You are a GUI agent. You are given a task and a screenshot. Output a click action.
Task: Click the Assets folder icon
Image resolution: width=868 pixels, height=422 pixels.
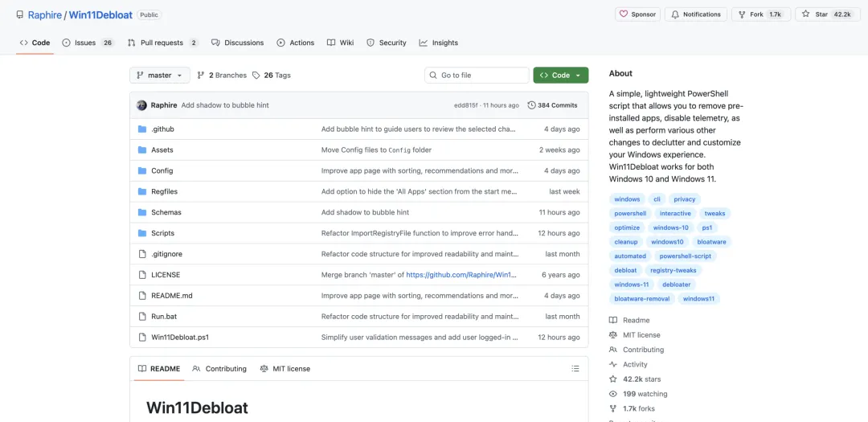coord(141,150)
